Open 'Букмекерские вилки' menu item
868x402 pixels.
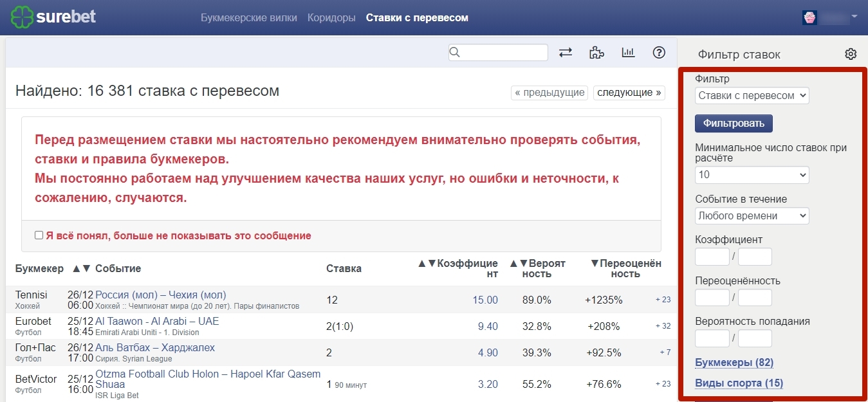pyautogui.click(x=249, y=18)
